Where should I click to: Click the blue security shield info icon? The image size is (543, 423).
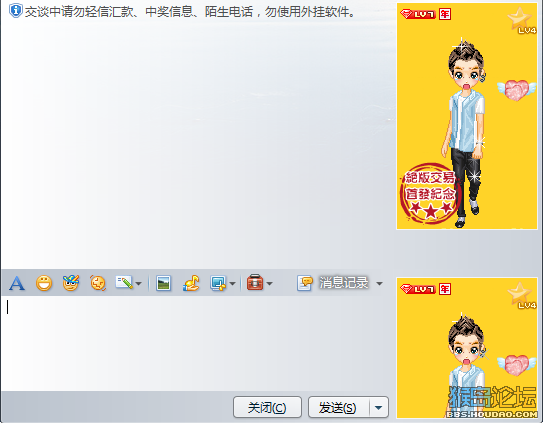(16, 11)
